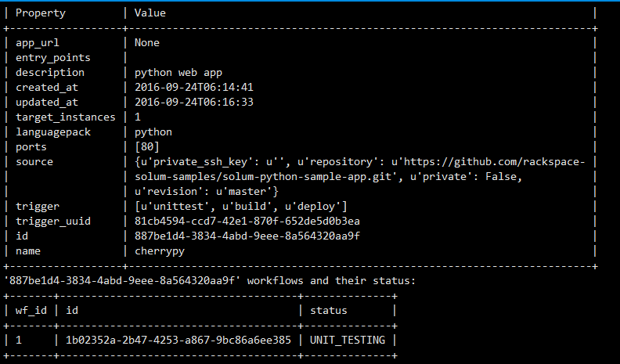Select the 'python web app' description value
The image size is (620, 364).
click(x=178, y=73)
